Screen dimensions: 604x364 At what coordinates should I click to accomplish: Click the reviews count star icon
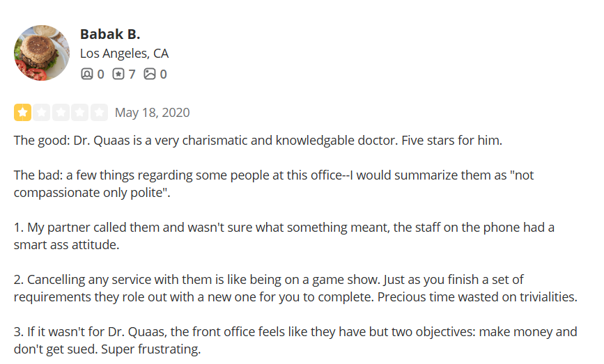coord(118,74)
